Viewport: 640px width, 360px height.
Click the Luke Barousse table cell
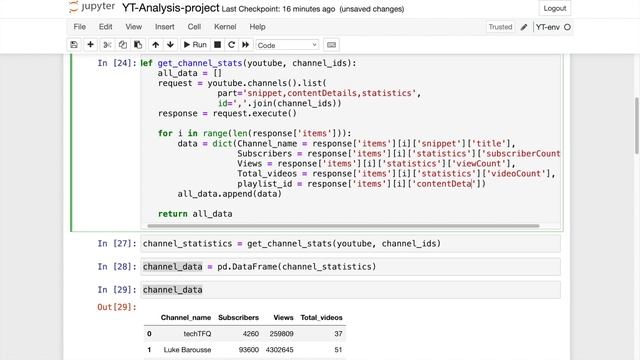pyautogui.click(x=187, y=350)
